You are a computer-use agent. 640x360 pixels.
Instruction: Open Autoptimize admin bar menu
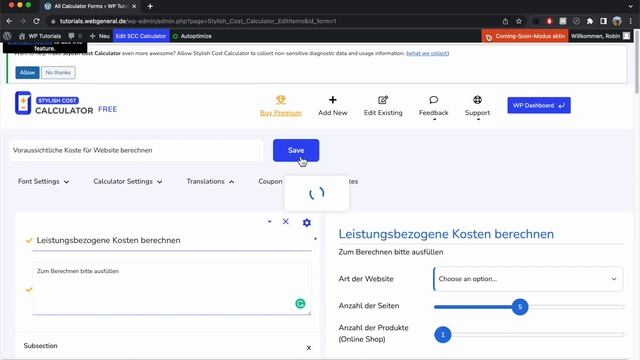pyautogui.click(x=192, y=36)
